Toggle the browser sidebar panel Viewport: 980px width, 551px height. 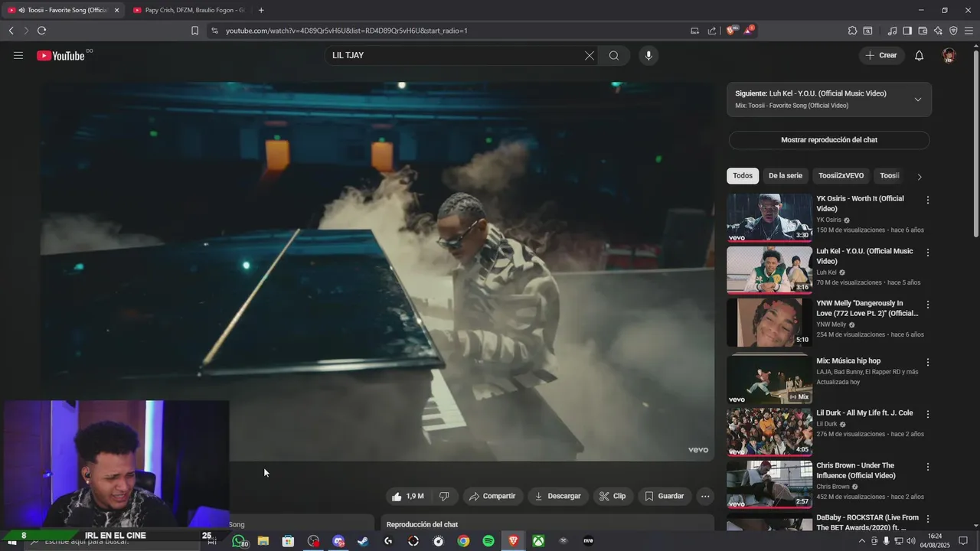point(907,31)
